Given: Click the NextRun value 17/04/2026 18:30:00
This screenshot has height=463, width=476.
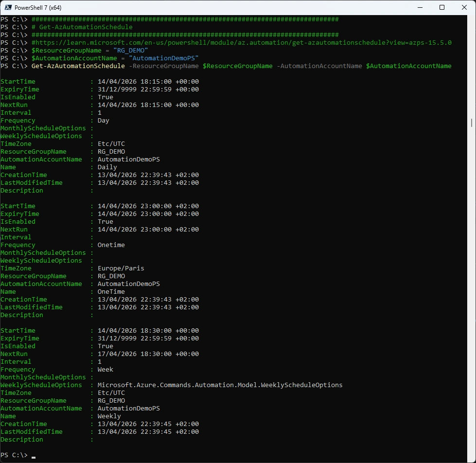Looking at the screenshot, I should click(x=148, y=354).
